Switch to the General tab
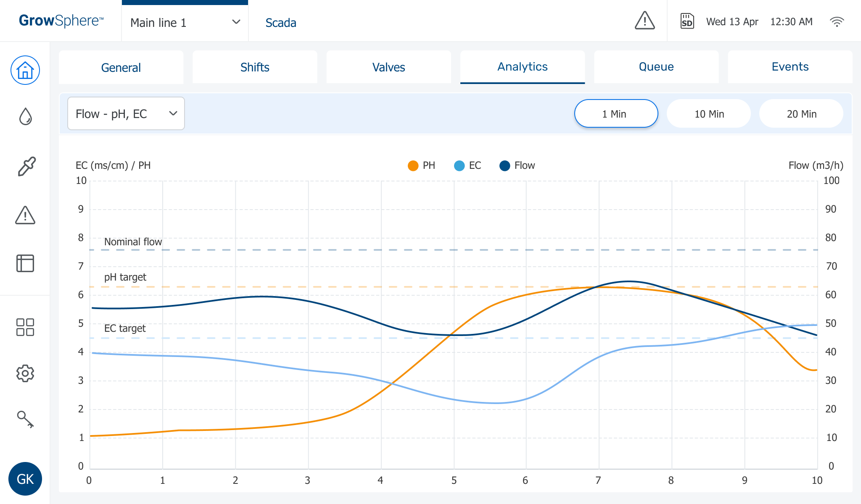This screenshot has height=504, width=861. (x=121, y=67)
